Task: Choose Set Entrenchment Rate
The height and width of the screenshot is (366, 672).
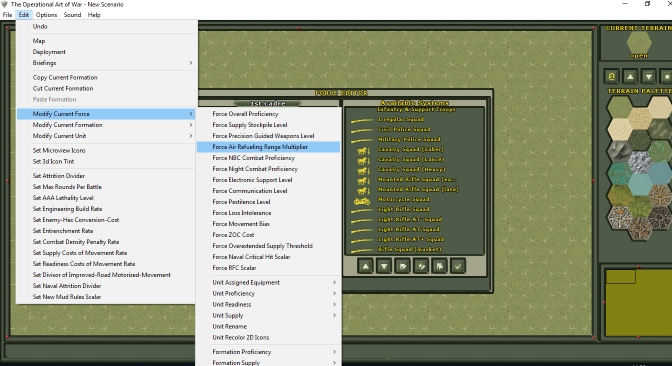Action: tap(106, 231)
